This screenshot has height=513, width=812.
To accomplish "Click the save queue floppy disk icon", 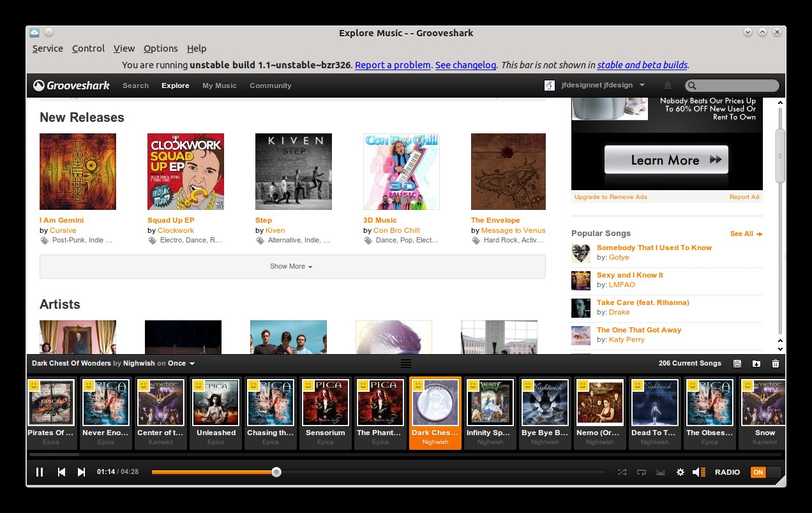I will [x=737, y=364].
